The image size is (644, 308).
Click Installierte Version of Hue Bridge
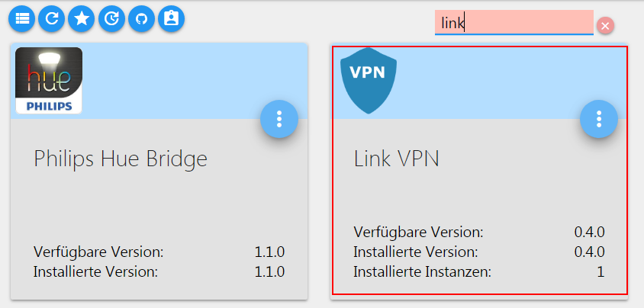pyautogui.click(x=159, y=271)
